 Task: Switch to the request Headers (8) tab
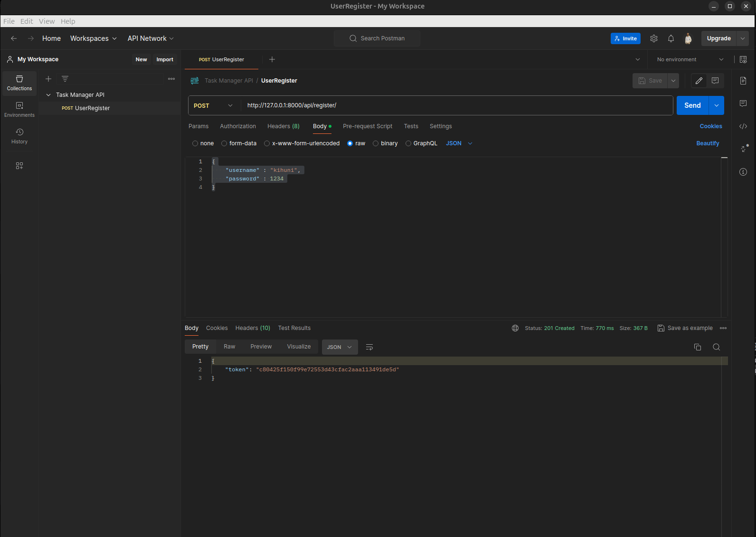(283, 126)
